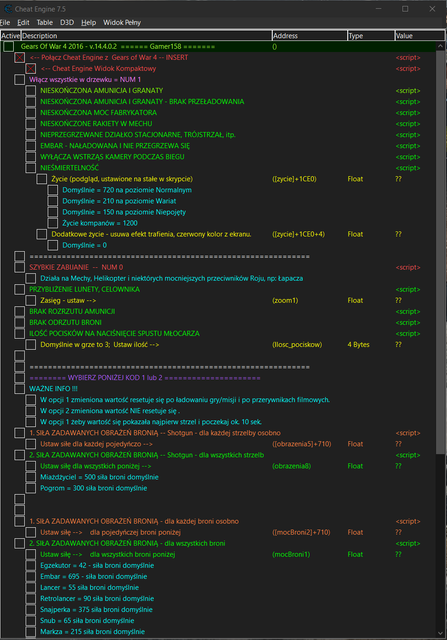Screen dimensions: 447x640
Task: Open the File menu
Action: pos(4,22)
